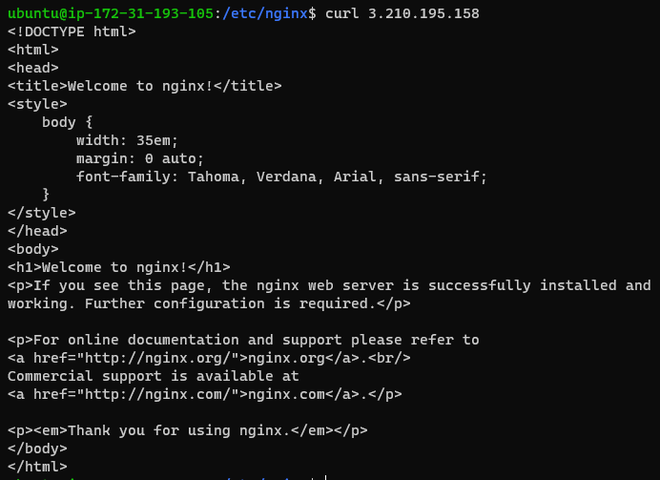
Task: Click 'Commercial support is available at' line
Action: click(x=153, y=376)
